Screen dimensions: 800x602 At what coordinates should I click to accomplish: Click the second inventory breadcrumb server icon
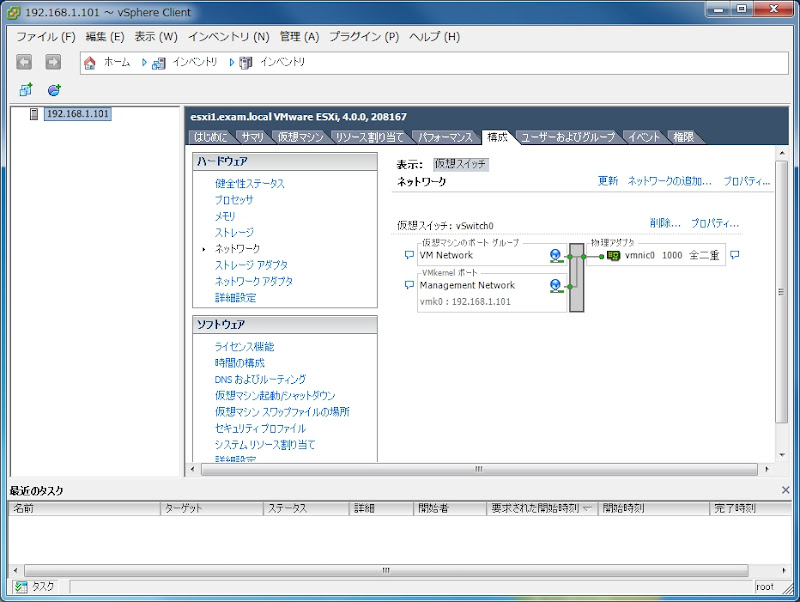click(x=246, y=63)
